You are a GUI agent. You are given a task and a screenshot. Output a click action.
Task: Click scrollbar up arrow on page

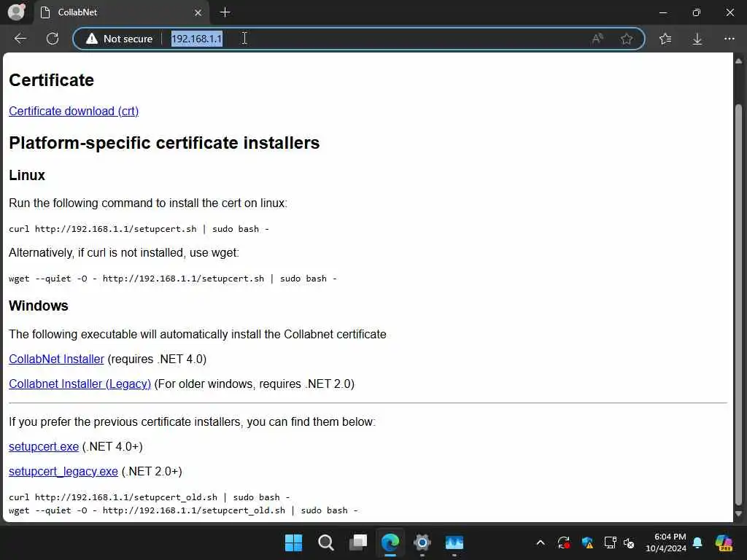point(738,61)
